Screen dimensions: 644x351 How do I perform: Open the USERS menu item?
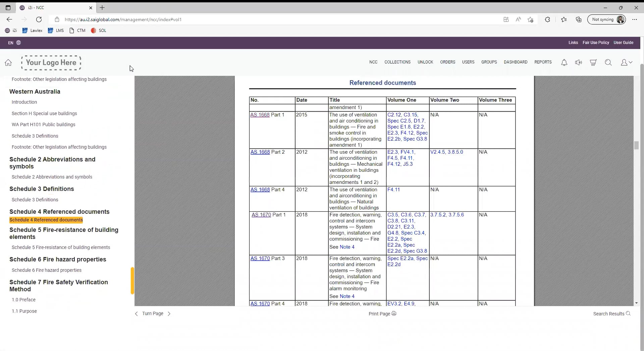[468, 62]
